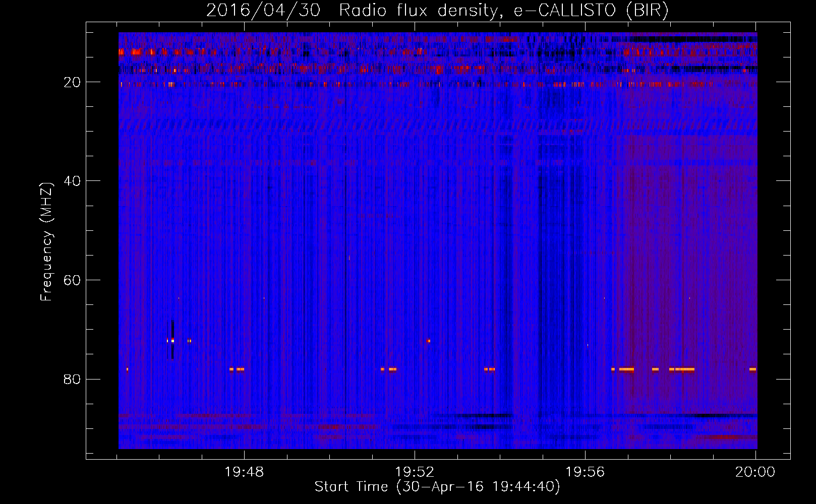Click the '60' frequency tick label
816x504 pixels.
(x=72, y=280)
